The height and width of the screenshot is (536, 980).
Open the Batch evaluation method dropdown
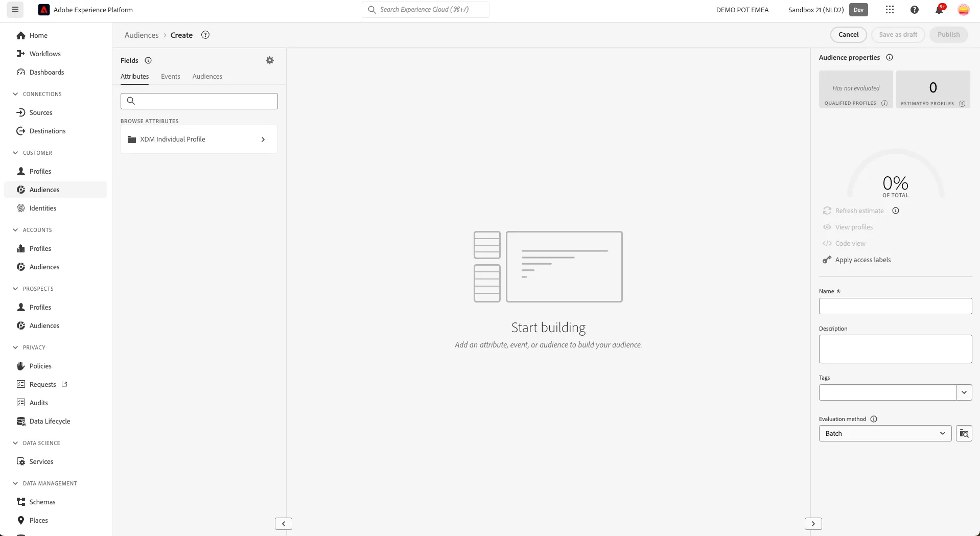click(x=885, y=433)
